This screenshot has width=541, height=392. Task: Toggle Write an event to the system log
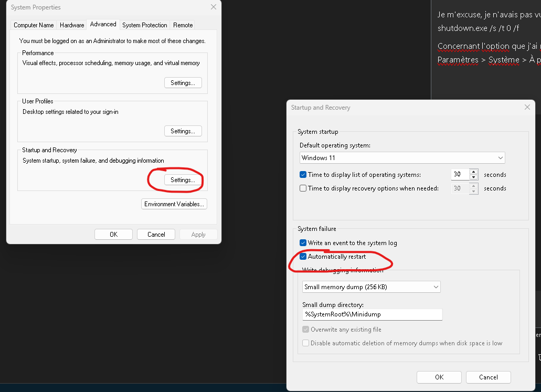303,242
